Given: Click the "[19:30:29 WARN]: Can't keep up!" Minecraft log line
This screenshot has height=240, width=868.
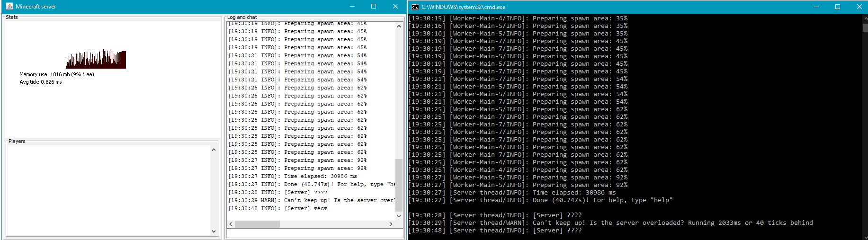Looking at the screenshot, I should tap(312, 200).
